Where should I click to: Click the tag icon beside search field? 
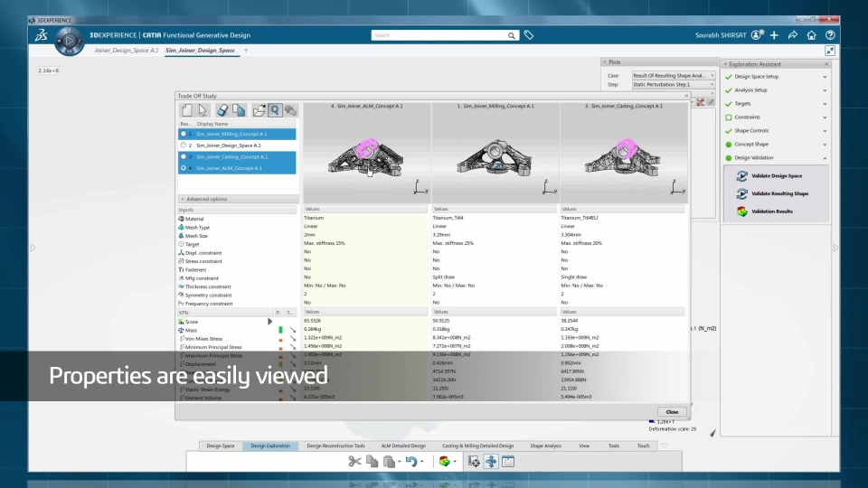tap(529, 35)
